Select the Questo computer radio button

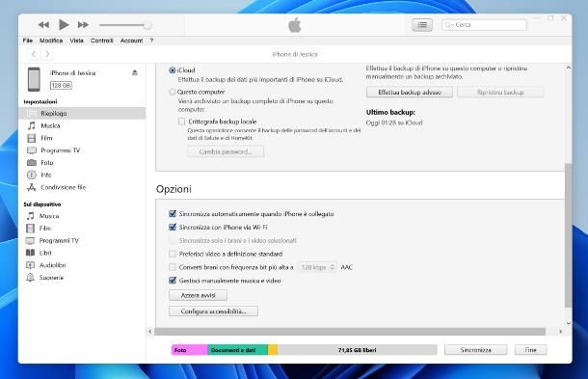pyautogui.click(x=173, y=92)
